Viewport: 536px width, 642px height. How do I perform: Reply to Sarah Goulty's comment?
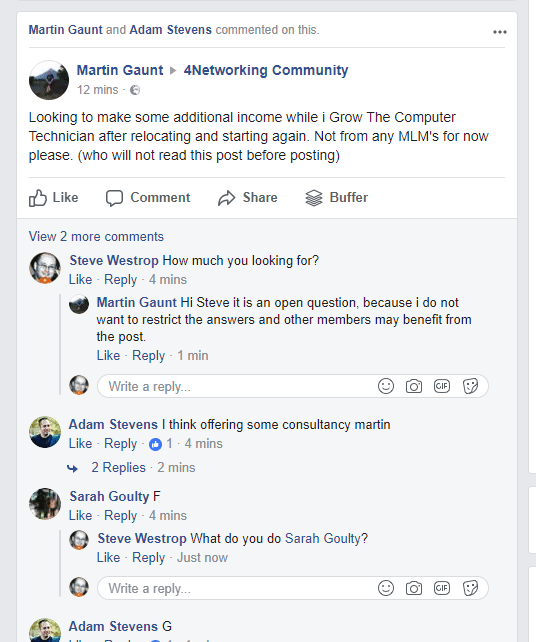(120, 515)
